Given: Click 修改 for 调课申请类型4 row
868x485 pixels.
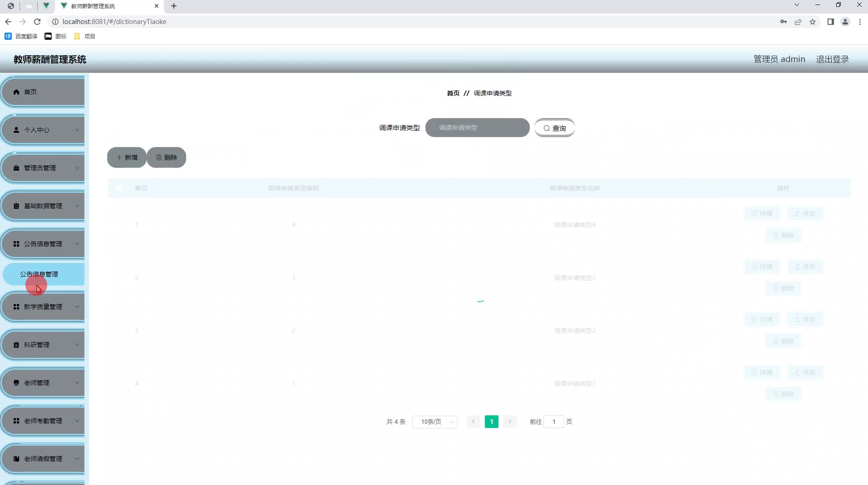Looking at the screenshot, I should (x=805, y=214).
